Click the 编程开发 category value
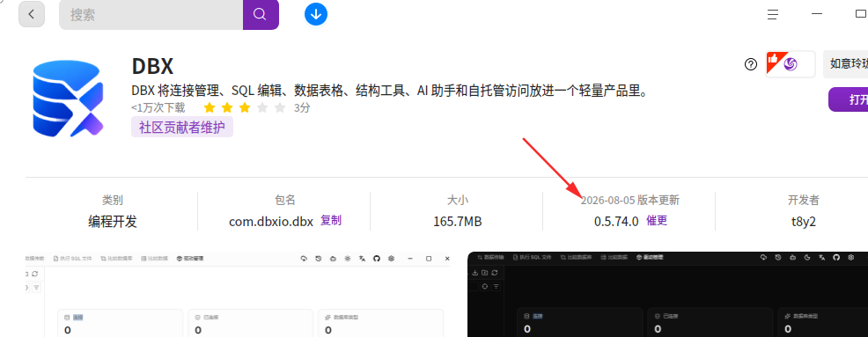This screenshot has height=337, width=868. [x=113, y=222]
